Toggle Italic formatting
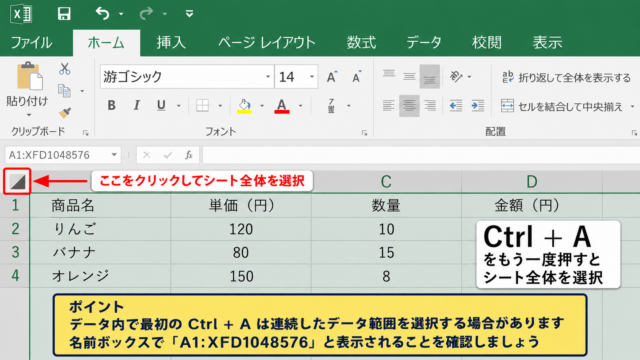 [x=137, y=105]
